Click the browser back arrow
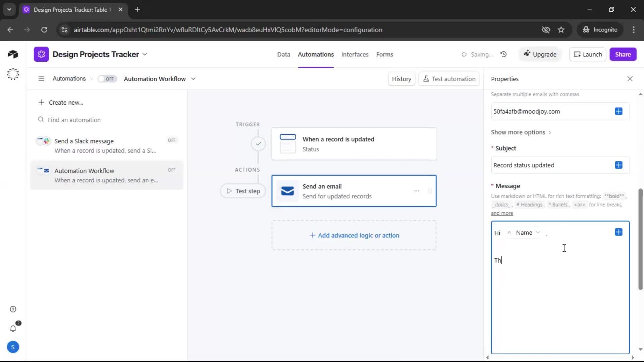The height and width of the screenshot is (362, 644). click(10, 30)
